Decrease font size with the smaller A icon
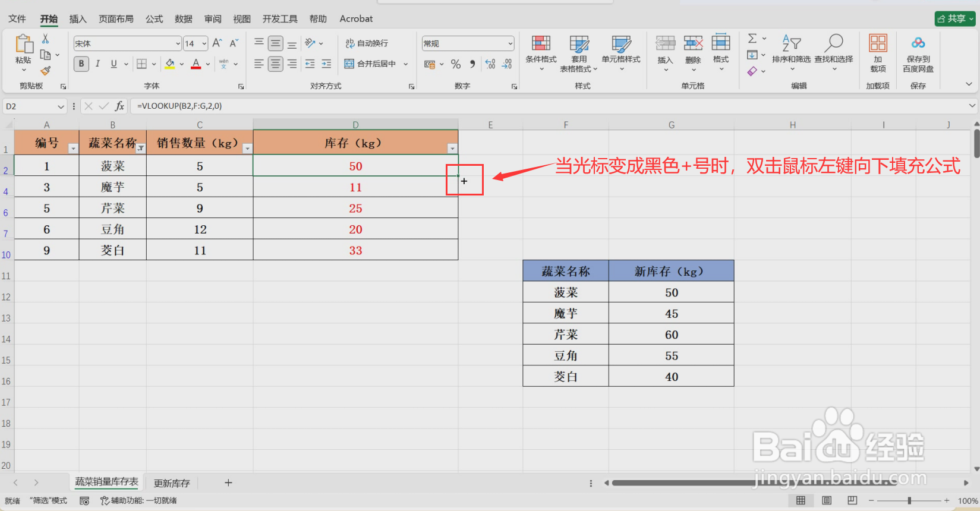Image resolution: width=980 pixels, height=511 pixels. (x=234, y=43)
